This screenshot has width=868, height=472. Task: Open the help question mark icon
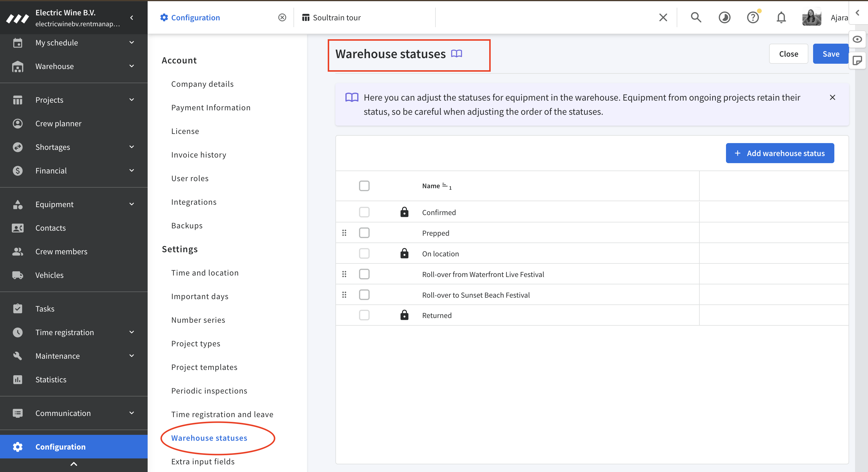click(x=753, y=17)
